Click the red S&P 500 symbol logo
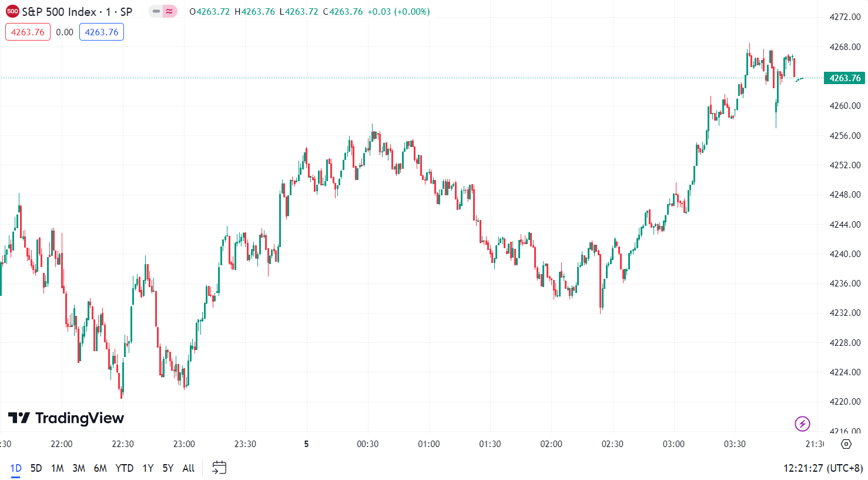This screenshot has width=868, height=480. coord(12,11)
